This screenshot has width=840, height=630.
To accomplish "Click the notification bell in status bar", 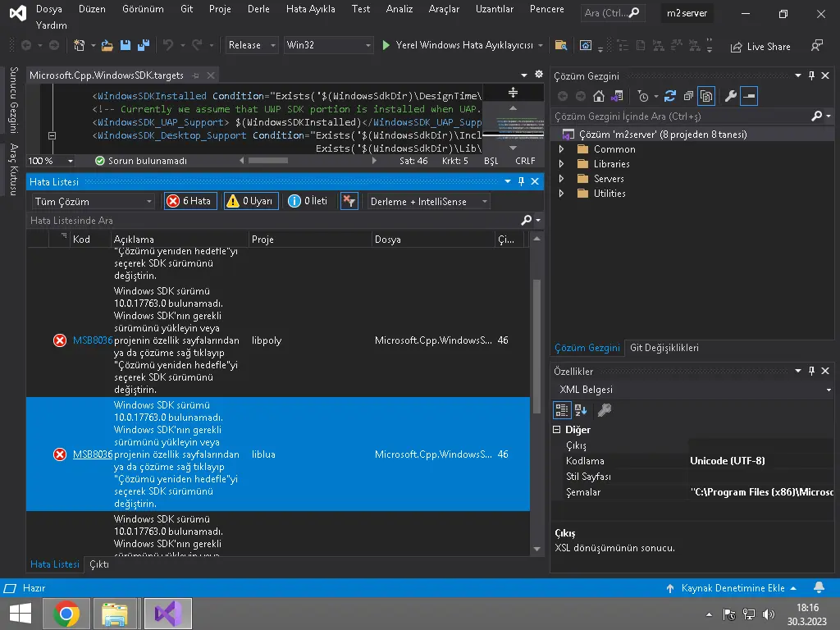I will [x=819, y=588].
